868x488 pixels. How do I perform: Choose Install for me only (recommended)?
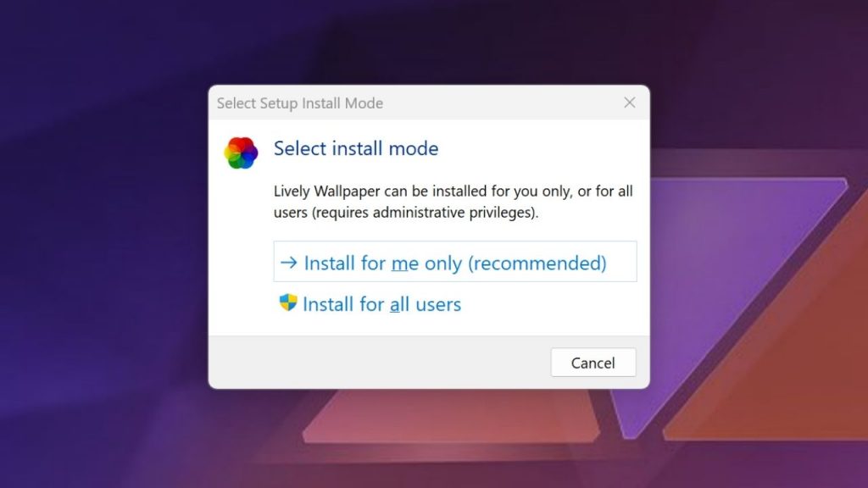click(x=455, y=262)
